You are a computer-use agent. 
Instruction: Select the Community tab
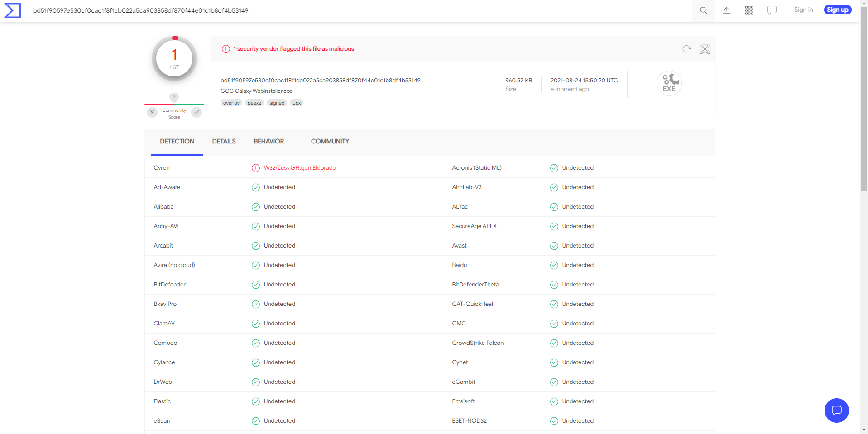[330, 142]
